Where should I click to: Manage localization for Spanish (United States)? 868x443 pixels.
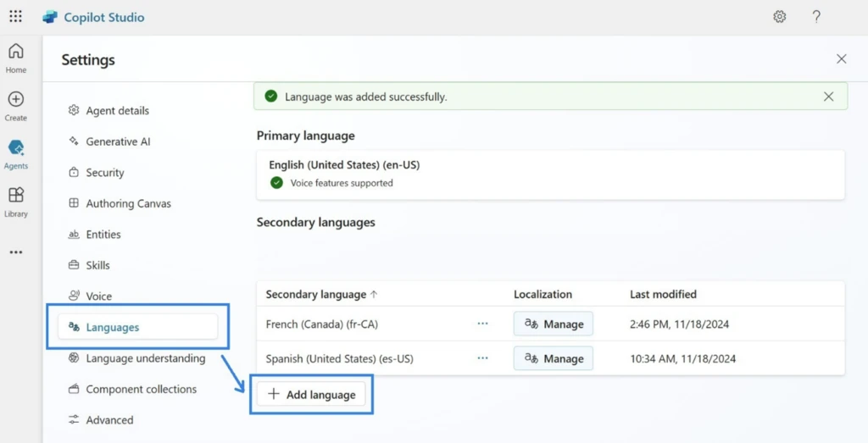[x=554, y=358]
